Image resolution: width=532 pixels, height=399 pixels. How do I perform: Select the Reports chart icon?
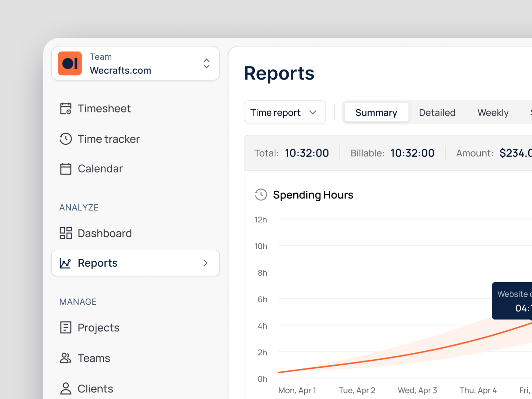pyautogui.click(x=66, y=263)
